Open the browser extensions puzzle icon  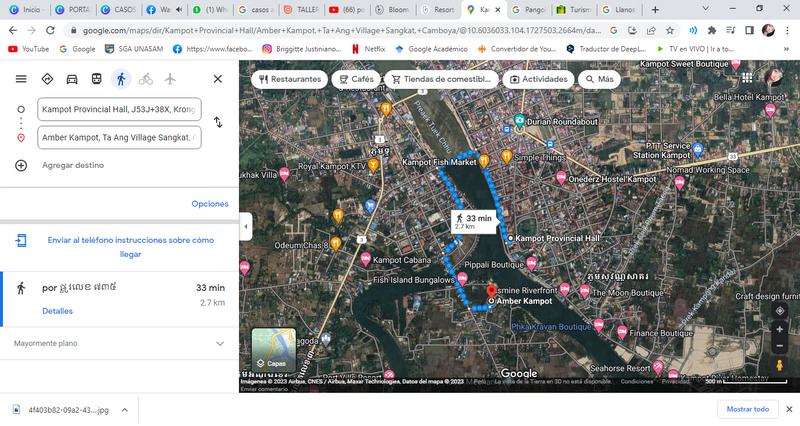[x=712, y=31]
